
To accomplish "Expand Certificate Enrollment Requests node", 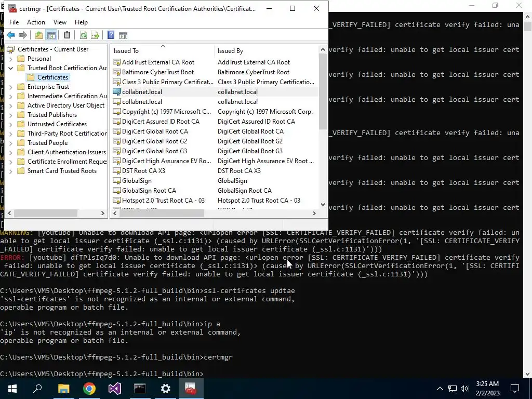I will click(10, 162).
